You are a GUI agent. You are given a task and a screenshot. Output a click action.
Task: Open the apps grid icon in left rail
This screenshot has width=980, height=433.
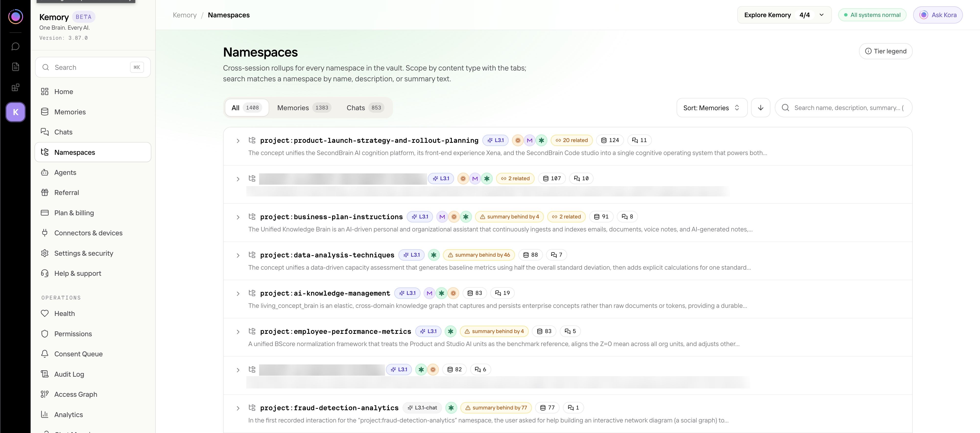[x=15, y=88]
